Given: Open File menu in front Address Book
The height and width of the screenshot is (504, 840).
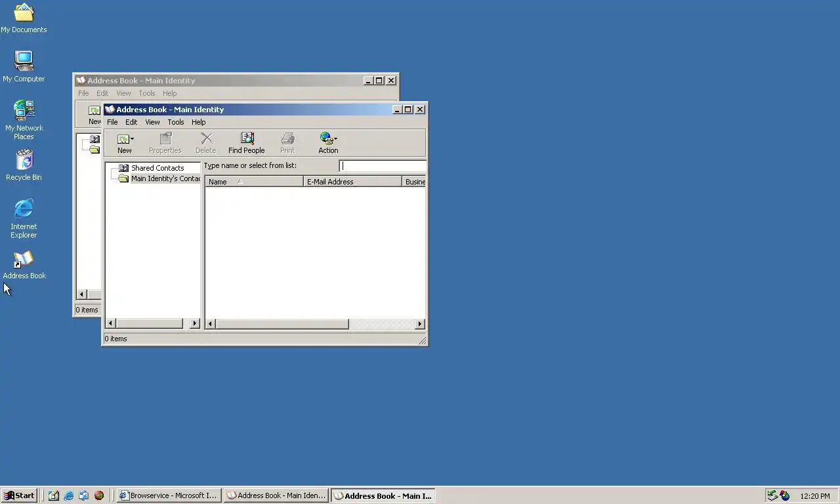Looking at the screenshot, I should [x=112, y=122].
